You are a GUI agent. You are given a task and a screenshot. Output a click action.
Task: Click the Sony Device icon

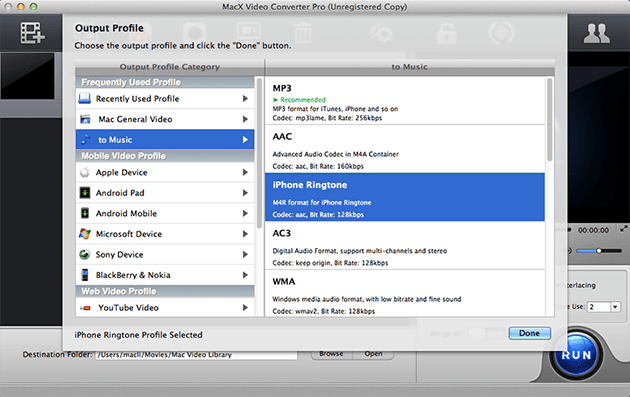tap(85, 254)
